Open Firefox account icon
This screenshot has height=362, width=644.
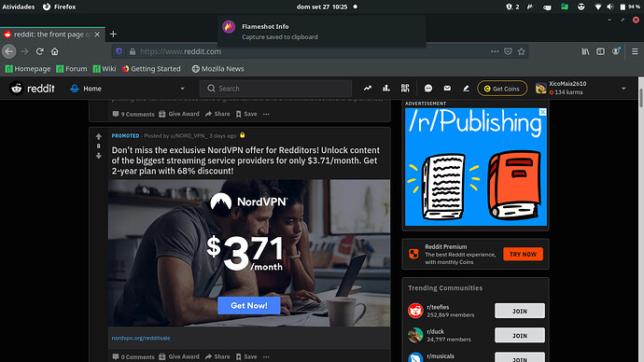point(616,51)
